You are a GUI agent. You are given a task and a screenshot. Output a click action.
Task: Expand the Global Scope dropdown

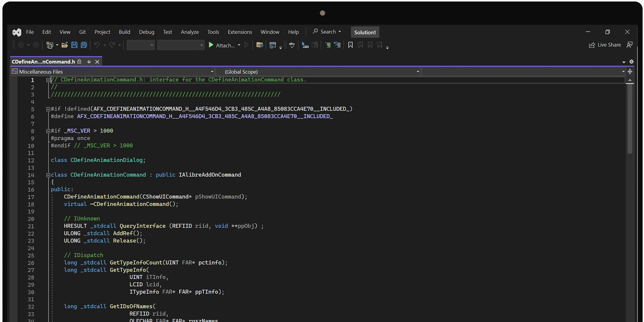point(417,72)
